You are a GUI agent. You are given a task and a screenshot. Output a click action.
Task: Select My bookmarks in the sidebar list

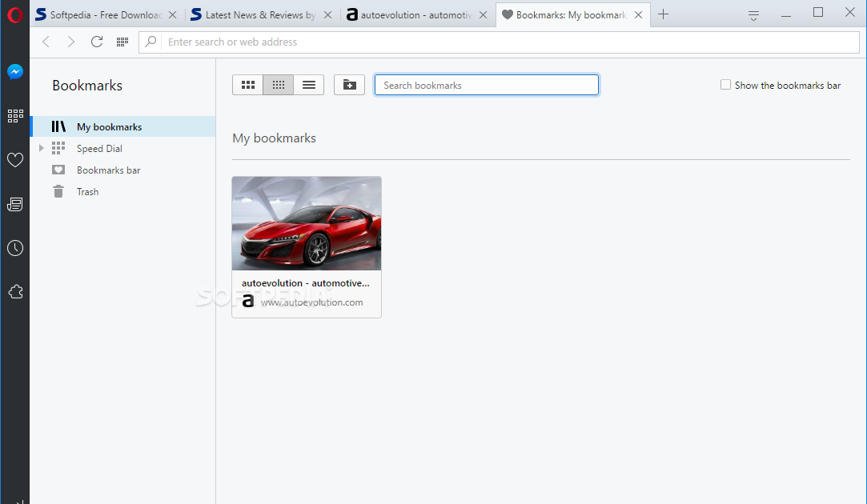pos(122,126)
